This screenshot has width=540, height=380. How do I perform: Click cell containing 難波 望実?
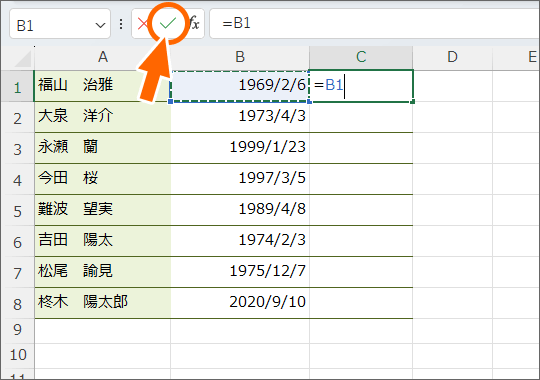click(x=103, y=210)
